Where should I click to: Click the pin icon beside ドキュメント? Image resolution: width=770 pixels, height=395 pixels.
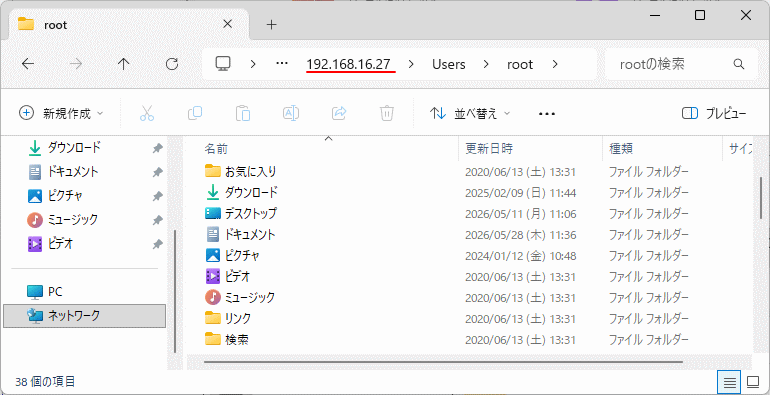[158, 172]
